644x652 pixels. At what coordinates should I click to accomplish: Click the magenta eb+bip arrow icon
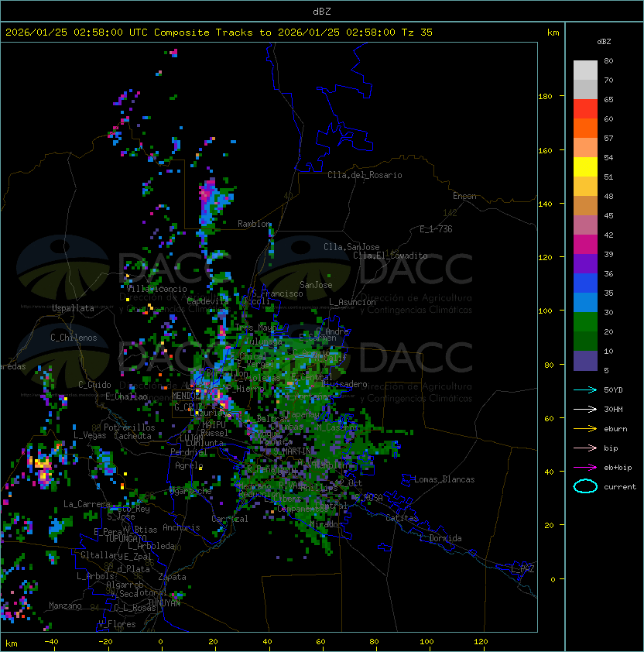pyautogui.click(x=585, y=468)
